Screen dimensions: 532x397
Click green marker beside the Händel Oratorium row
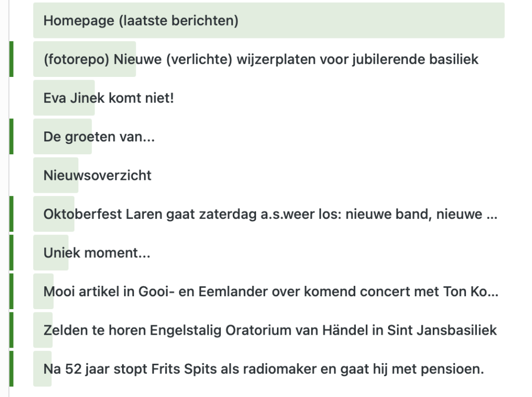click(11, 330)
